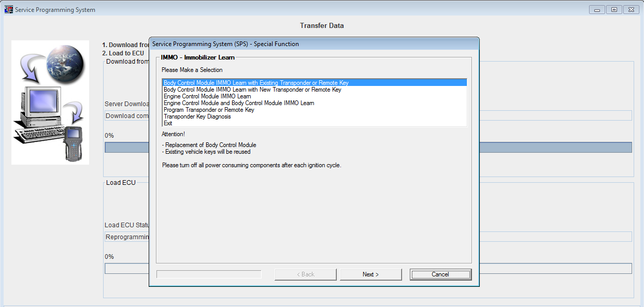Screen dimensions: 644x307
Task: Cancel the Special Function dialog
Action: click(440, 274)
